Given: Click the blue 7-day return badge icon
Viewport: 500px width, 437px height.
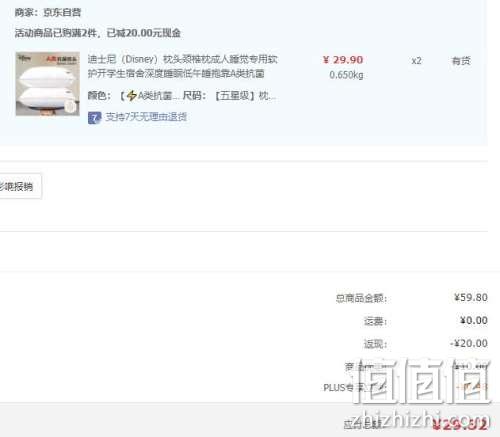Looking at the screenshot, I should pyautogui.click(x=94, y=117).
